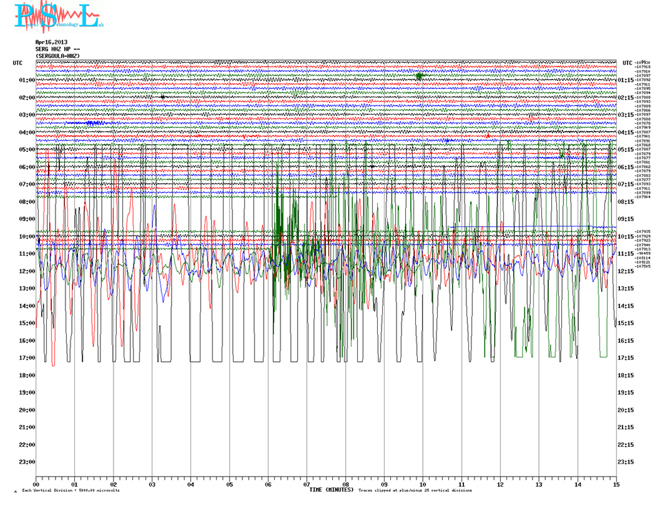Click the 15 minute tick on bottom axis
Image resolution: width=660 pixels, height=508 pixels.
[615, 483]
